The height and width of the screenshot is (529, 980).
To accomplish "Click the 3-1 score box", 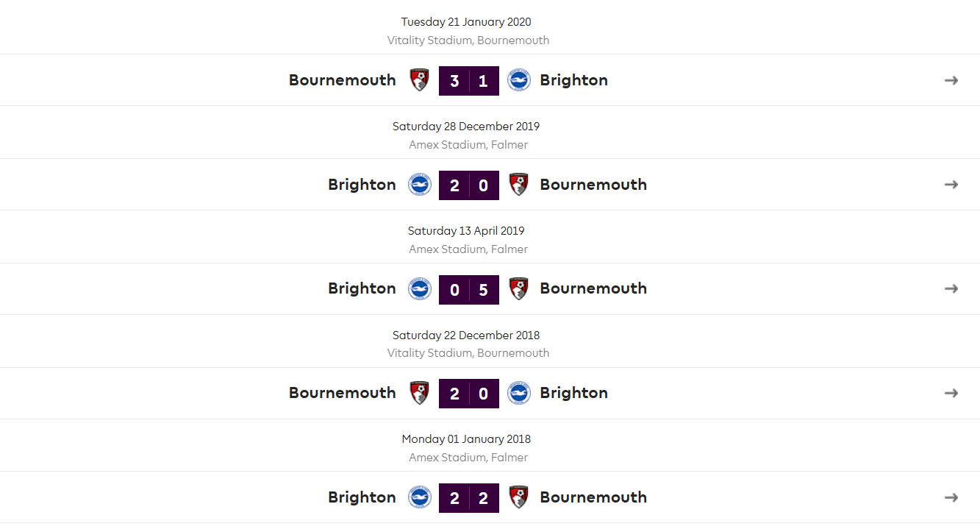I will (469, 81).
